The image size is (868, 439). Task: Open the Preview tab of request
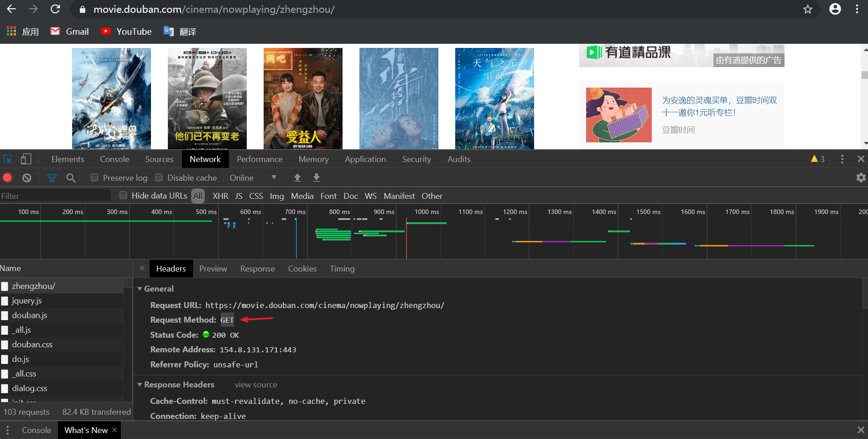[x=213, y=268]
